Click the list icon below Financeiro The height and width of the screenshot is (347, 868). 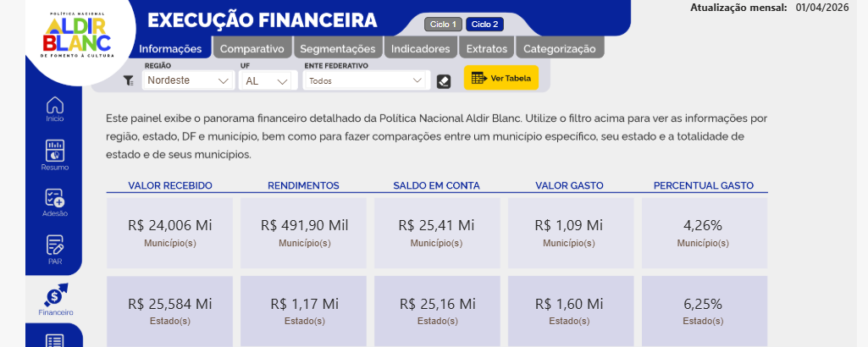(55, 339)
